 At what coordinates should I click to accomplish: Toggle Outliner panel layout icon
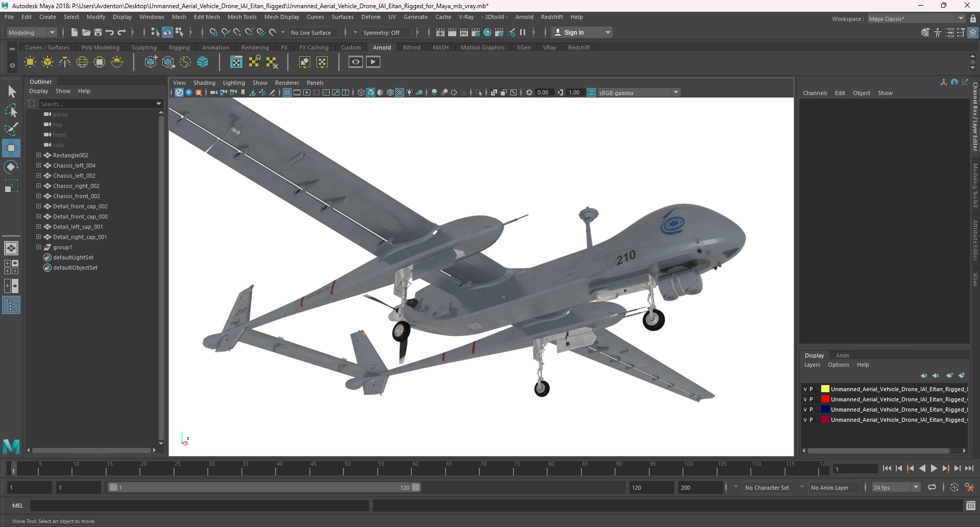pos(11,305)
